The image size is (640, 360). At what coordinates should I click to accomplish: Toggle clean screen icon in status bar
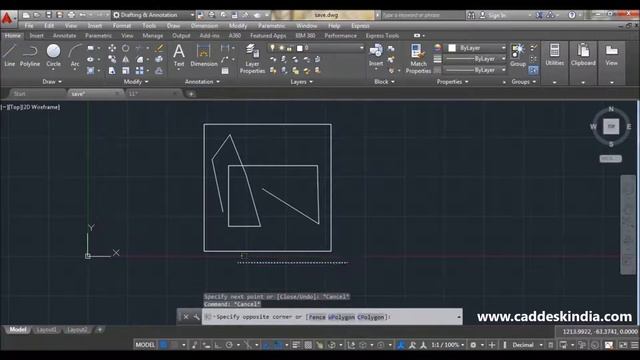coord(623,345)
